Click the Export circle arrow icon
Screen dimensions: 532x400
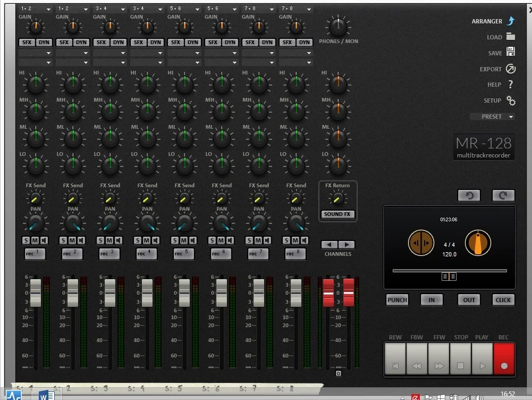click(x=511, y=69)
